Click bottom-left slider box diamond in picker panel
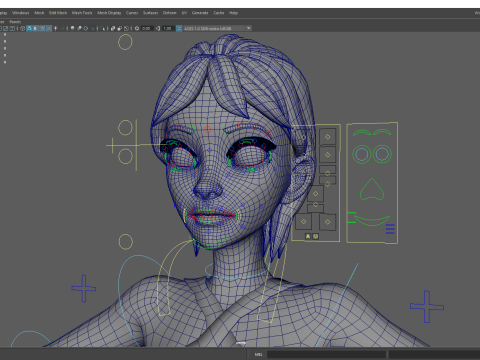This screenshot has width=480, height=360. [304, 221]
